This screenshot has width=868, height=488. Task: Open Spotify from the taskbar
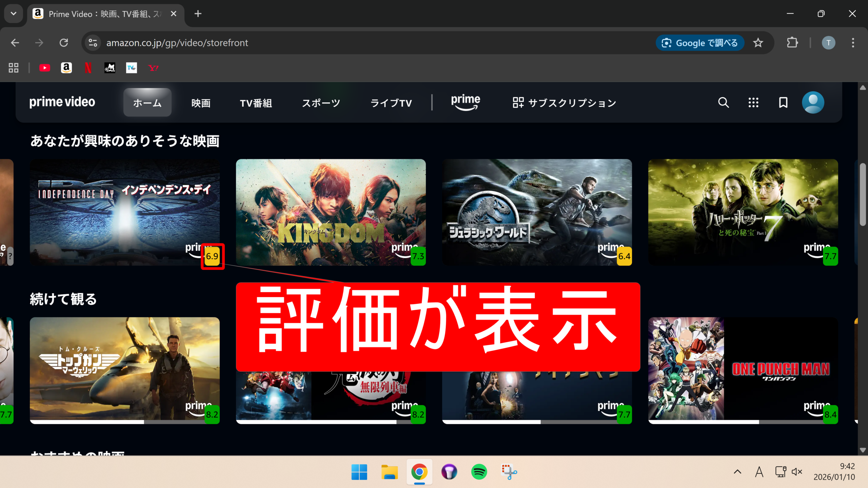(479, 472)
